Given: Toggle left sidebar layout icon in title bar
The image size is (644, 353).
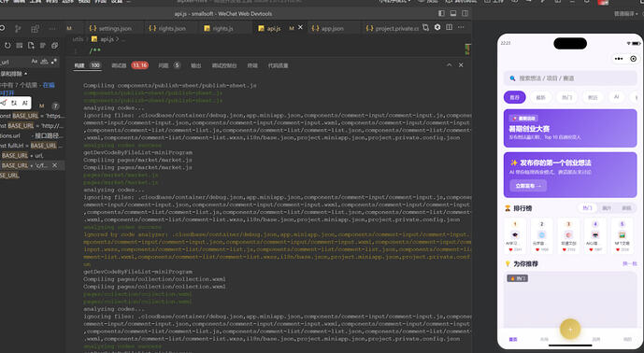Looking at the screenshot, I should tap(441, 13).
